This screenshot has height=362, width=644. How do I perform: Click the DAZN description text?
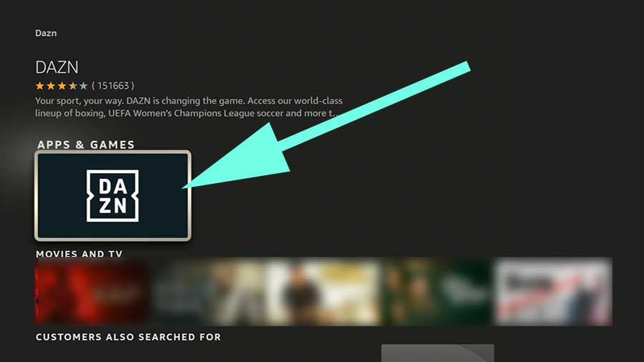tap(189, 107)
